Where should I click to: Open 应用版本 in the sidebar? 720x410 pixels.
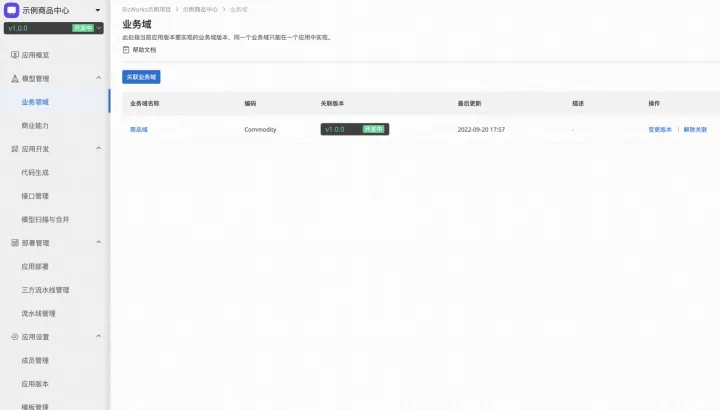click(35, 384)
